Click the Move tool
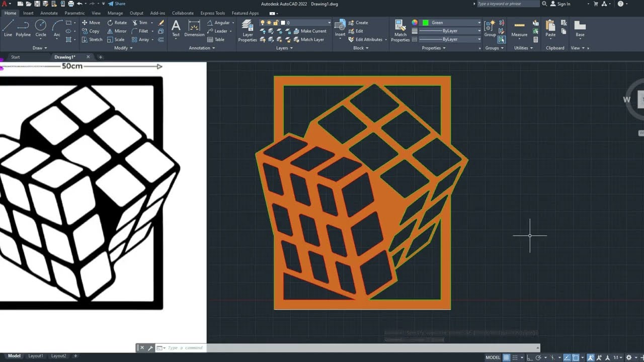 click(91, 23)
